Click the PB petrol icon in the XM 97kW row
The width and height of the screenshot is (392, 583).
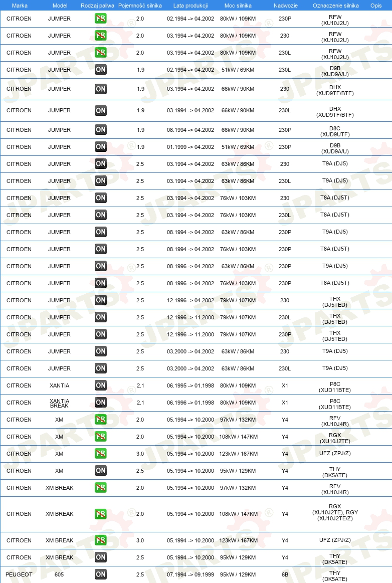[100, 420]
